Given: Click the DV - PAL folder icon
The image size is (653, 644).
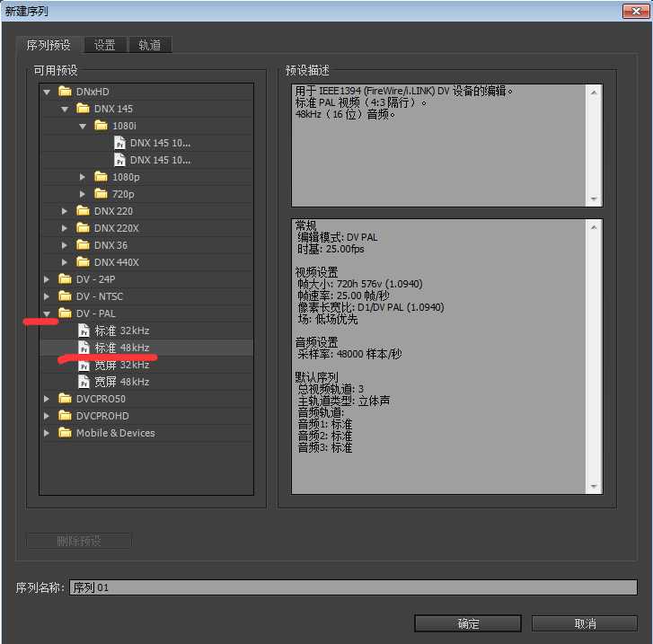Looking at the screenshot, I should tap(65, 313).
